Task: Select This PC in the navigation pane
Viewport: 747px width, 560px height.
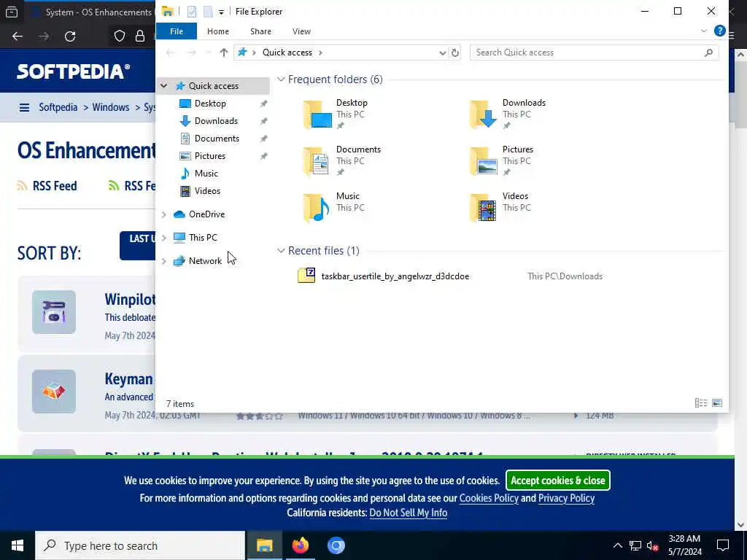Action: (x=203, y=238)
